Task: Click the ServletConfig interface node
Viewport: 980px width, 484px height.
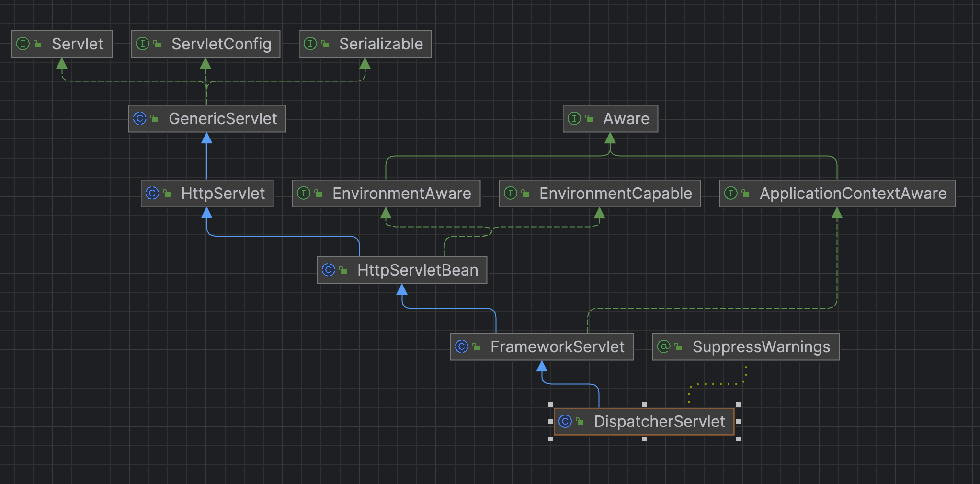Action: 206,44
